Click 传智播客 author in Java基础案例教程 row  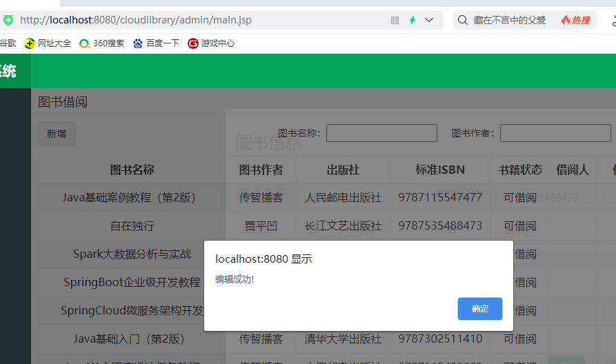[261, 197]
